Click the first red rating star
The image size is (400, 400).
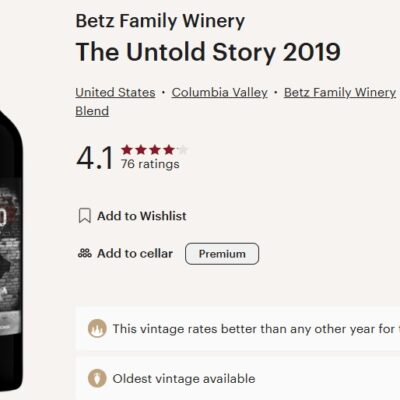click(127, 150)
